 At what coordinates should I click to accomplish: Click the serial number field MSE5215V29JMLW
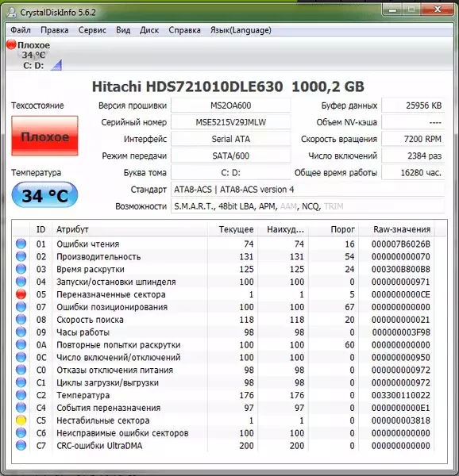tap(231, 122)
